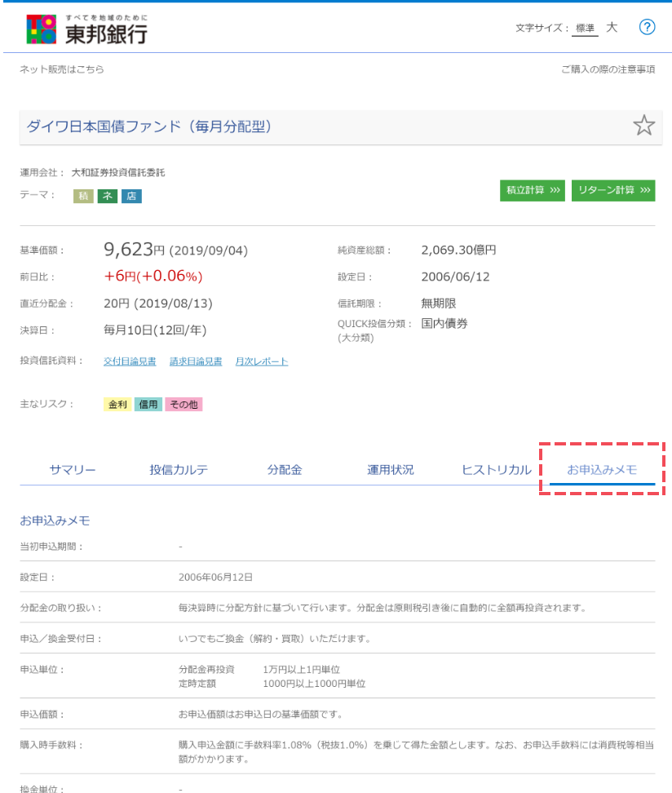Click 1万円以上1円単位 unit text

[x=302, y=670]
